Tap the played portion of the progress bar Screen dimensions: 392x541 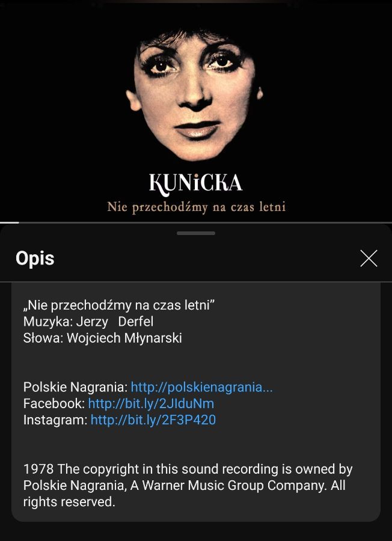tap(9, 222)
